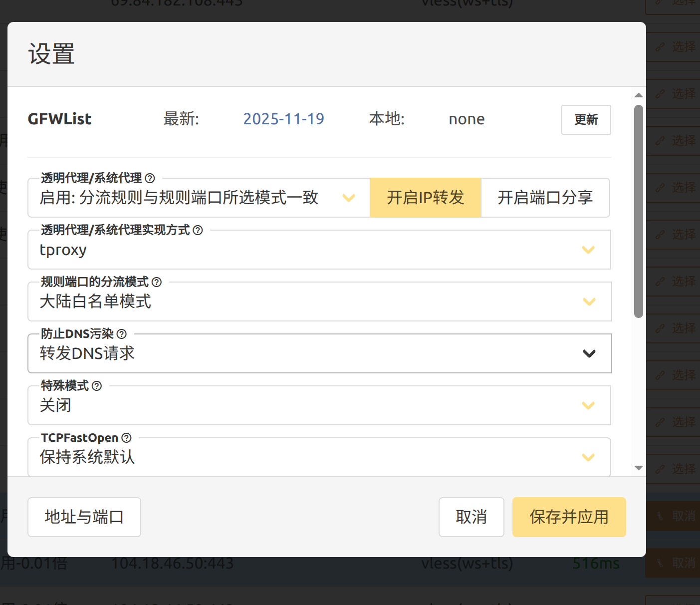This screenshot has height=605, width=700.
Task: Click the 本地: label
Action: coord(387,119)
